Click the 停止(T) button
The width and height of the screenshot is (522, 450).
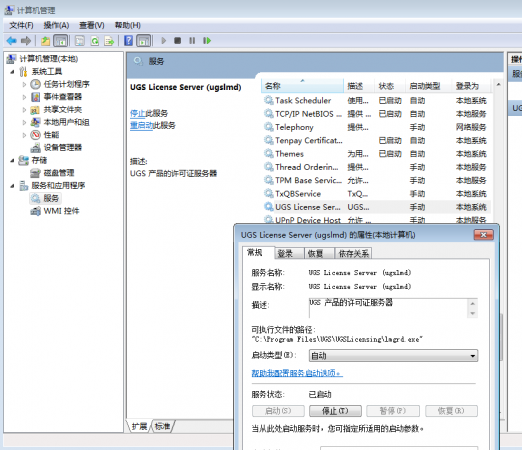pyautogui.click(x=335, y=411)
